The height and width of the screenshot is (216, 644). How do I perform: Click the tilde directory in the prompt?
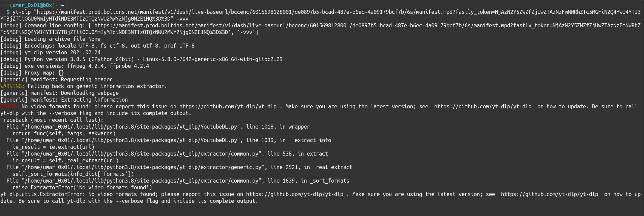tap(63, 5)
